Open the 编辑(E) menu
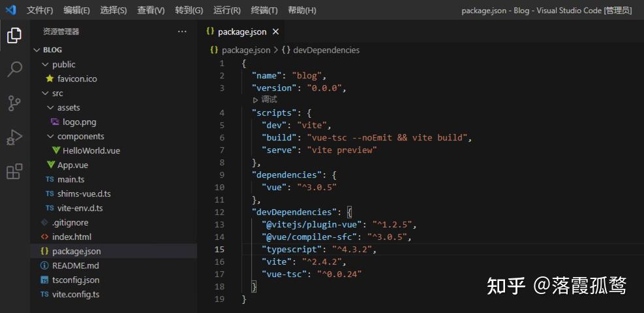The image size is (644, 313). [76, 10]
